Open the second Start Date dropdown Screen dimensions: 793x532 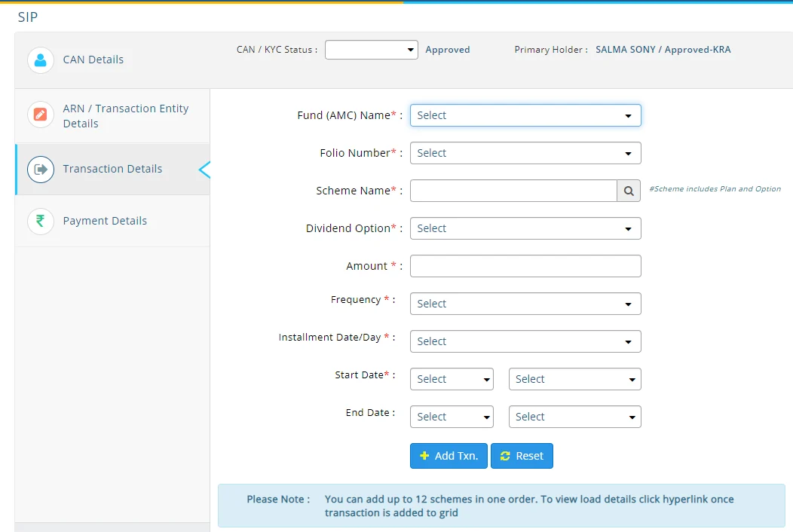tap(574, 379)
